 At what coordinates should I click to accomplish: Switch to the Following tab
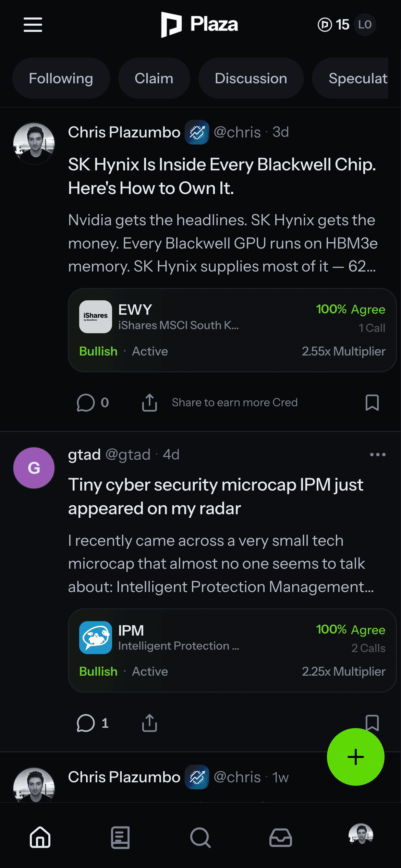pos(61,79)
